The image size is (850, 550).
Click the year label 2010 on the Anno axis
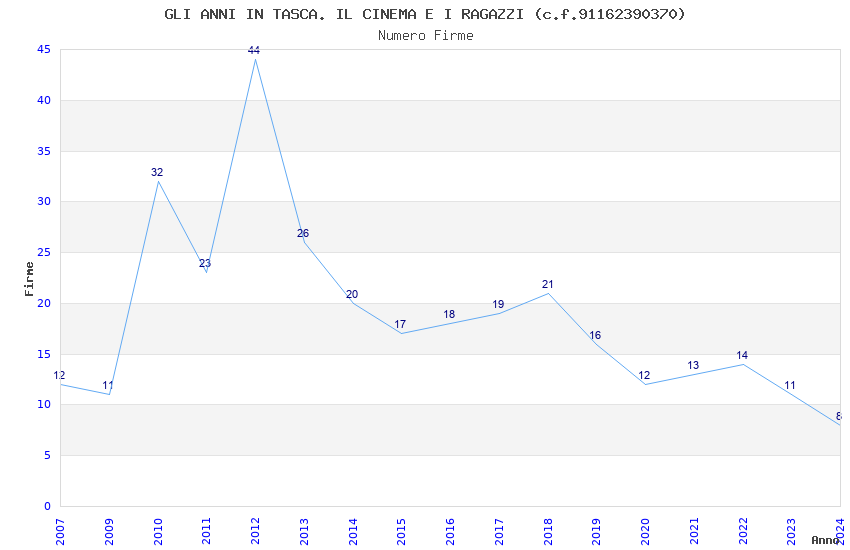coord(158,532)
